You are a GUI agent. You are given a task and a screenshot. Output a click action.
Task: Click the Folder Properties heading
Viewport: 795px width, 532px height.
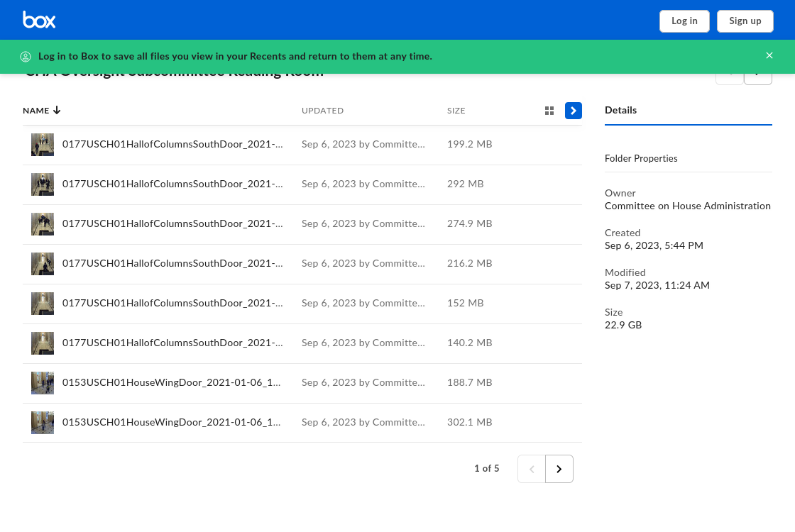641,159
